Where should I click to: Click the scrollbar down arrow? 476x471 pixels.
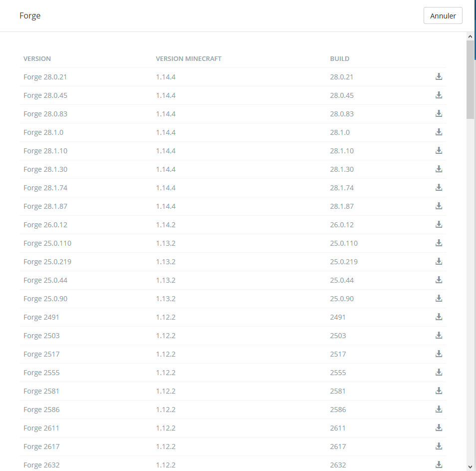pyautogui.click(x=470, y=467)
